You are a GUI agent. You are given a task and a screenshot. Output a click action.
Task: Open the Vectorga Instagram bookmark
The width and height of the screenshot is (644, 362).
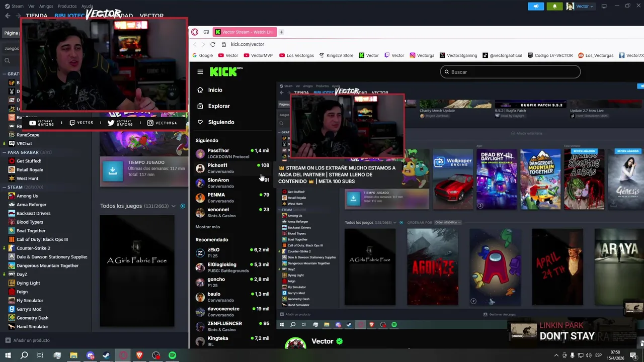tap(422, 55)
